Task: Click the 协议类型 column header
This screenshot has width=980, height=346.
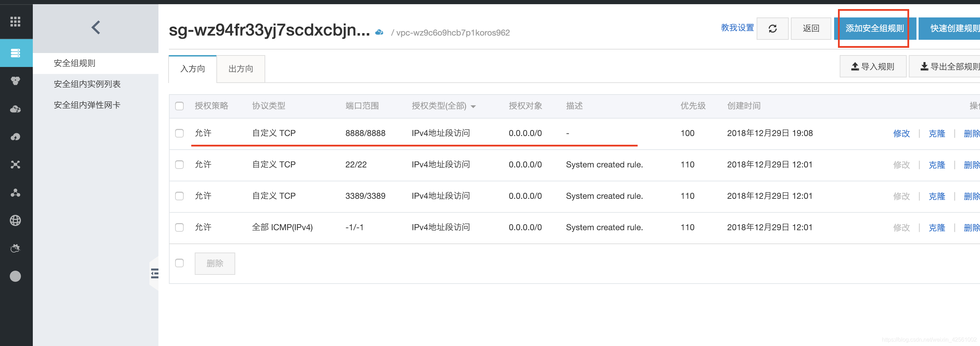Action: [x=269, y=106]
